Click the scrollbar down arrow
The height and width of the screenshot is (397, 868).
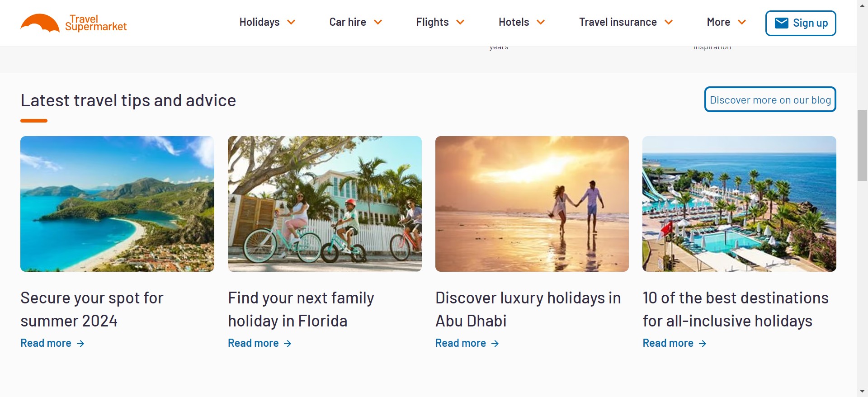[862, 391]
